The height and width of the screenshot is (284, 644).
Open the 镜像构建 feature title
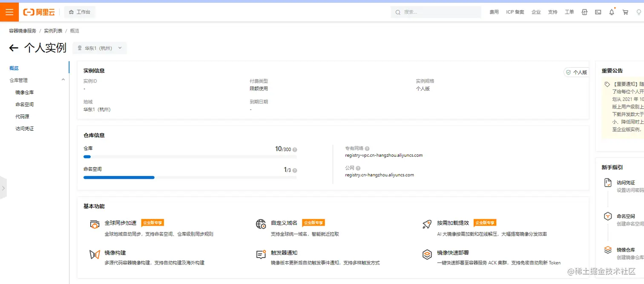tap(115, 253)
